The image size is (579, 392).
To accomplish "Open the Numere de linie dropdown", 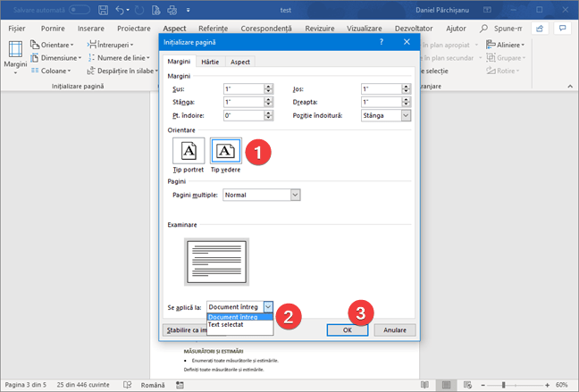I will [119, 58].
